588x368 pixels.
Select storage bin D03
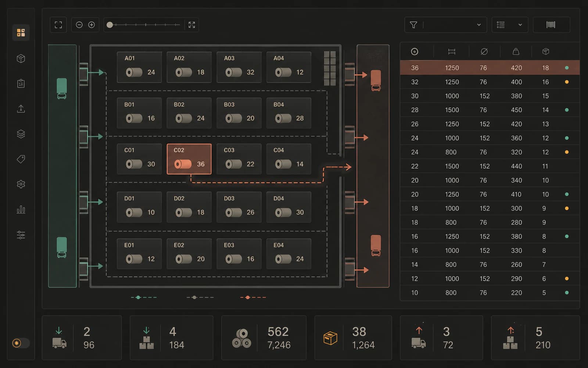(x=239, y=207)
